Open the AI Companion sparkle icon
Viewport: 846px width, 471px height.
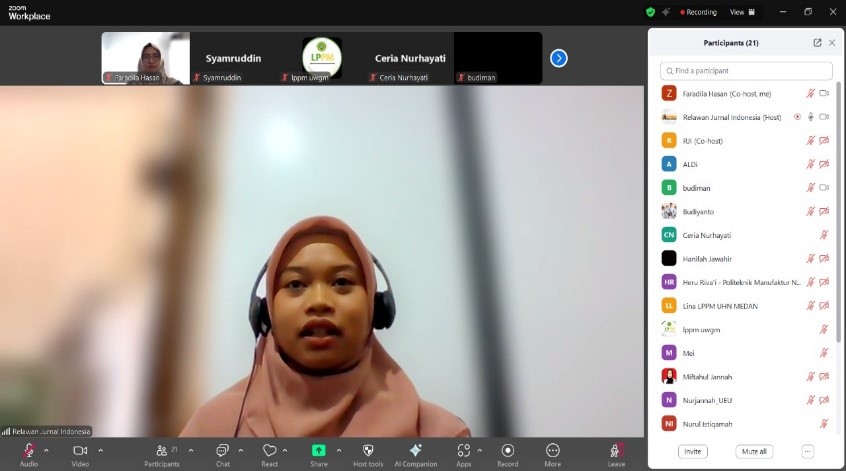(415, 450)
